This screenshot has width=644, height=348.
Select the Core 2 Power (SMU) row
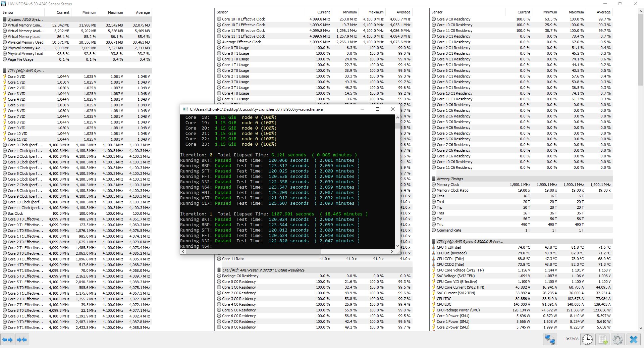click(522, 327)
